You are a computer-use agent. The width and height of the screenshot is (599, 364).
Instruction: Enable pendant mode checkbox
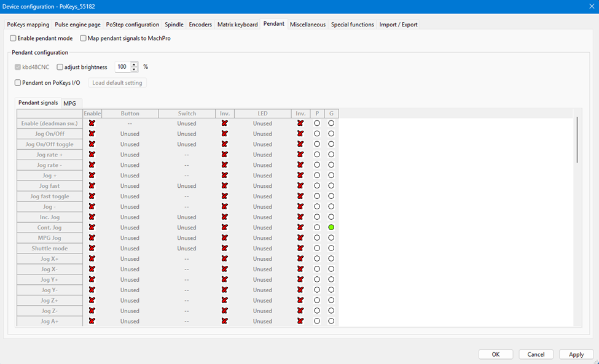[14, 39]
